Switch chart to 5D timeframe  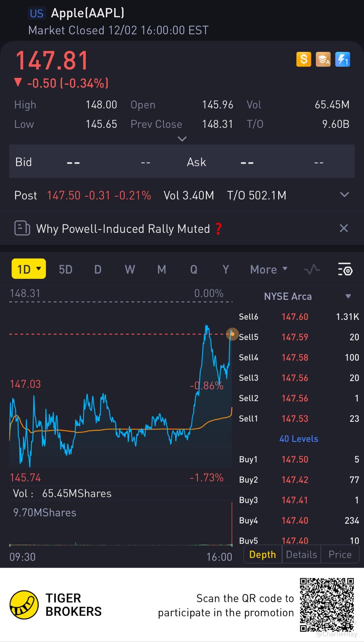pyautogui.click(x=66, y=269)
